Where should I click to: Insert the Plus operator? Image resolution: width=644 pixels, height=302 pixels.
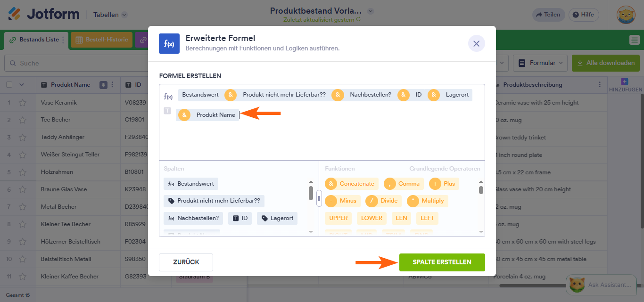pos(444,184)
